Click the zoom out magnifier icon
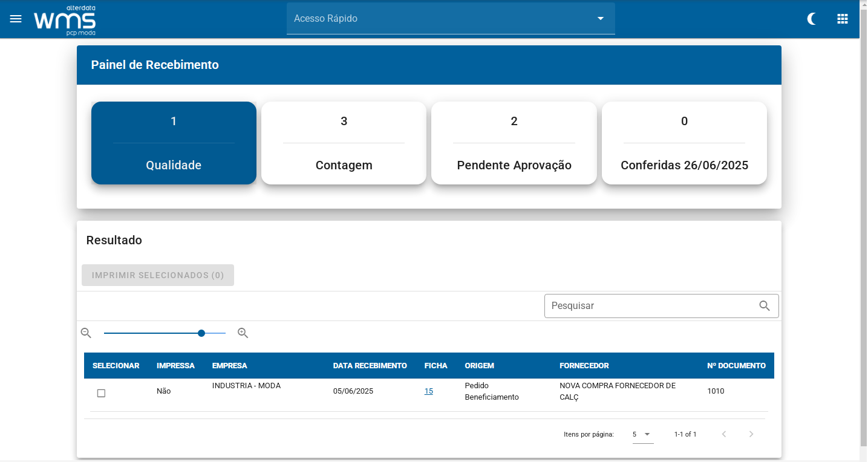This screenshot has height=462, width=868. click(86, 333)
